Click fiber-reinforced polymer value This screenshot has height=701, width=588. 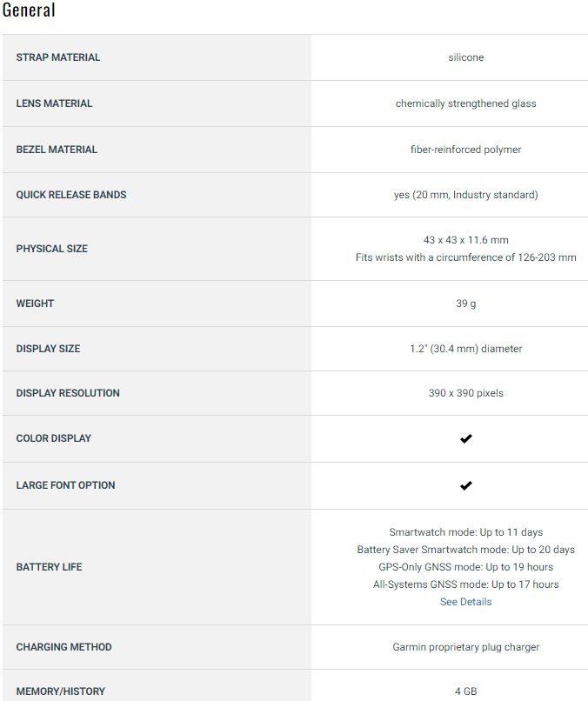point(466,150)
